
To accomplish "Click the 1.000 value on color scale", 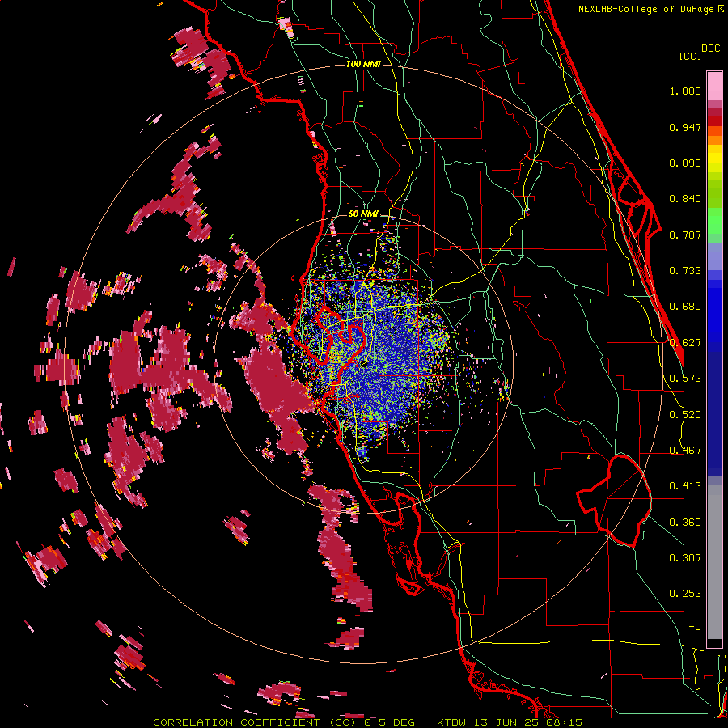I will coord(685,91).
